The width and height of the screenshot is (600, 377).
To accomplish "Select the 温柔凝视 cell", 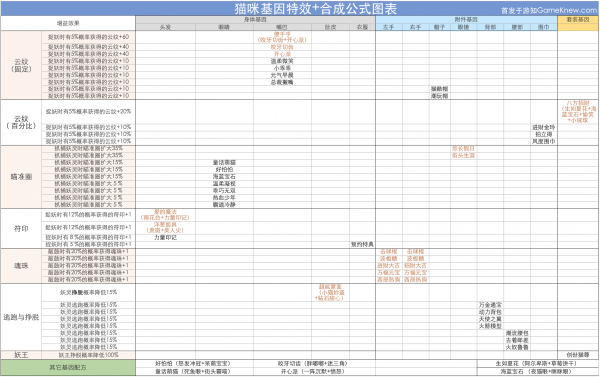I will 224,183.
